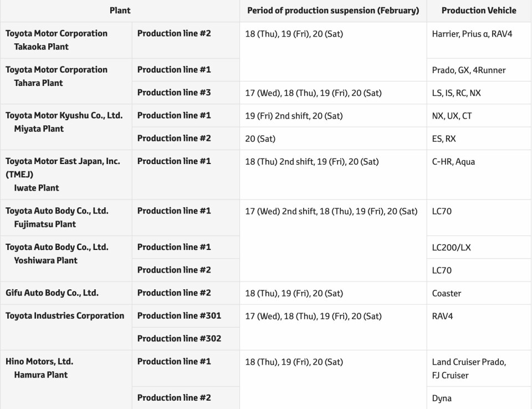Click the "Coaster" vehicle cell
This screenshot has height=409, width=532.
(447, 293)
